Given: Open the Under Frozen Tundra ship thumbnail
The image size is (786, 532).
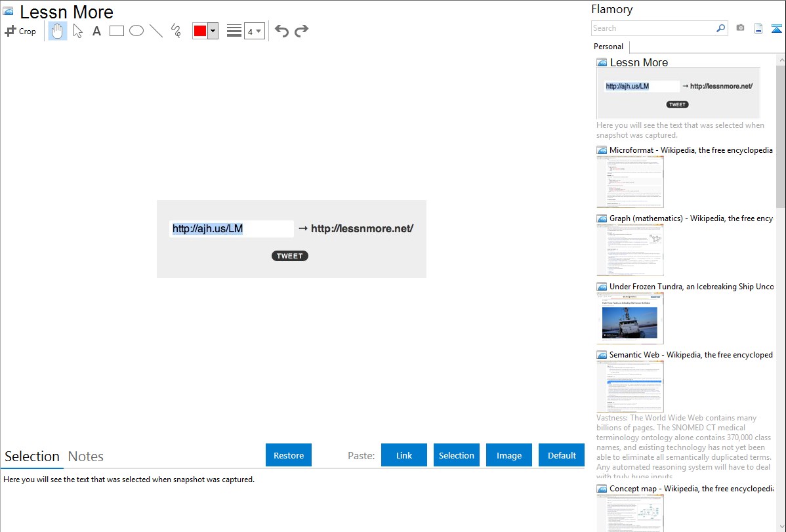Looking at the screenshot, I should 630,318.
